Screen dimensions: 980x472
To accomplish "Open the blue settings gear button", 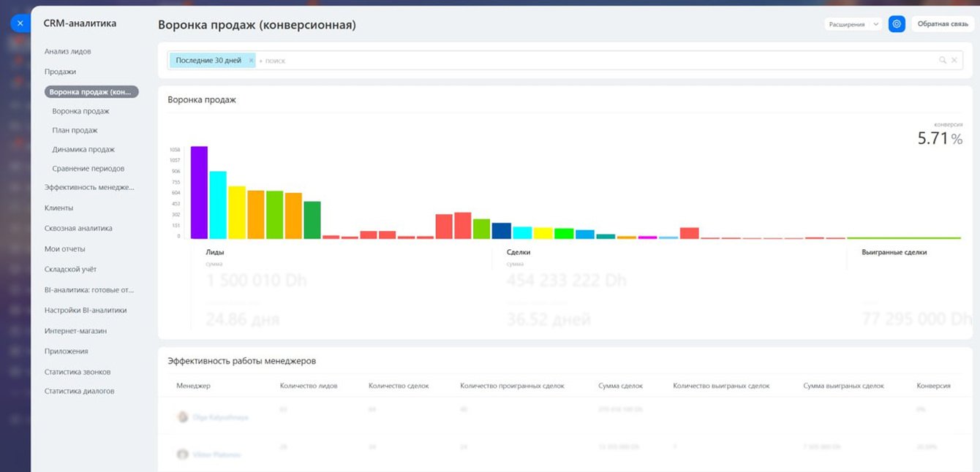I will [x=897, y=24].
